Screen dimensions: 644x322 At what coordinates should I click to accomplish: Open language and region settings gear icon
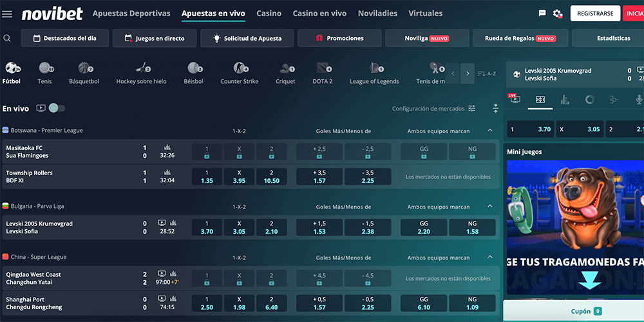tap(558, 14)
